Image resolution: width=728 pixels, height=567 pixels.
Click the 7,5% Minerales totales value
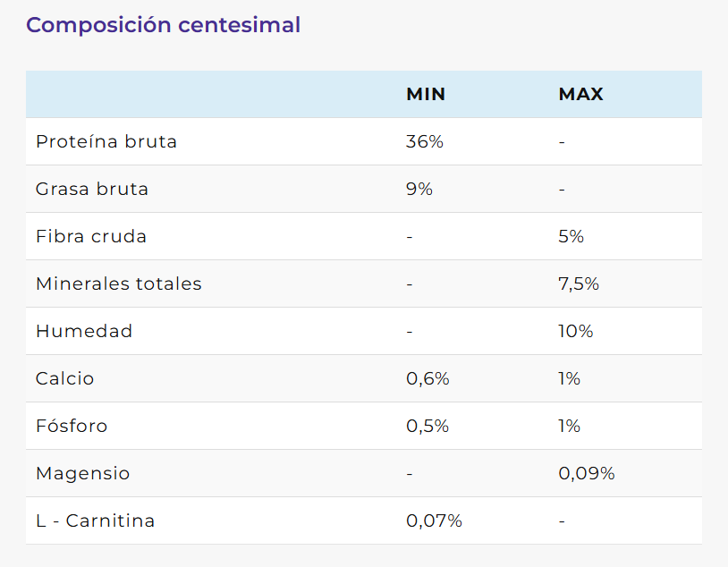pyautogui.click(x=579, y=283)
